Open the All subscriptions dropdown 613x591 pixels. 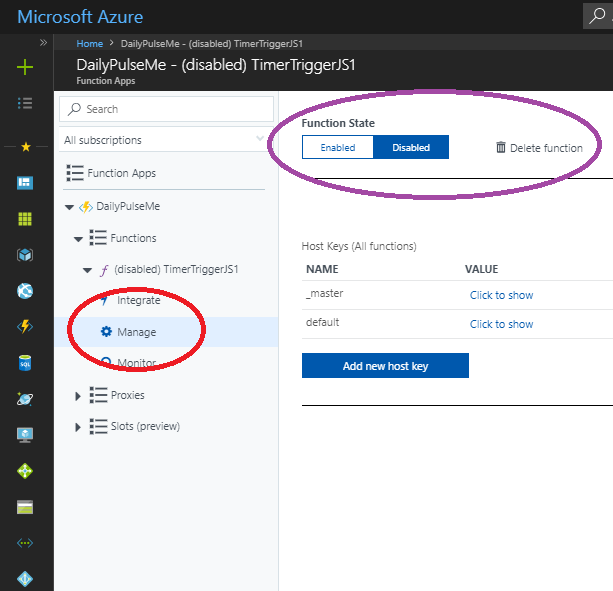click(166, 140)
